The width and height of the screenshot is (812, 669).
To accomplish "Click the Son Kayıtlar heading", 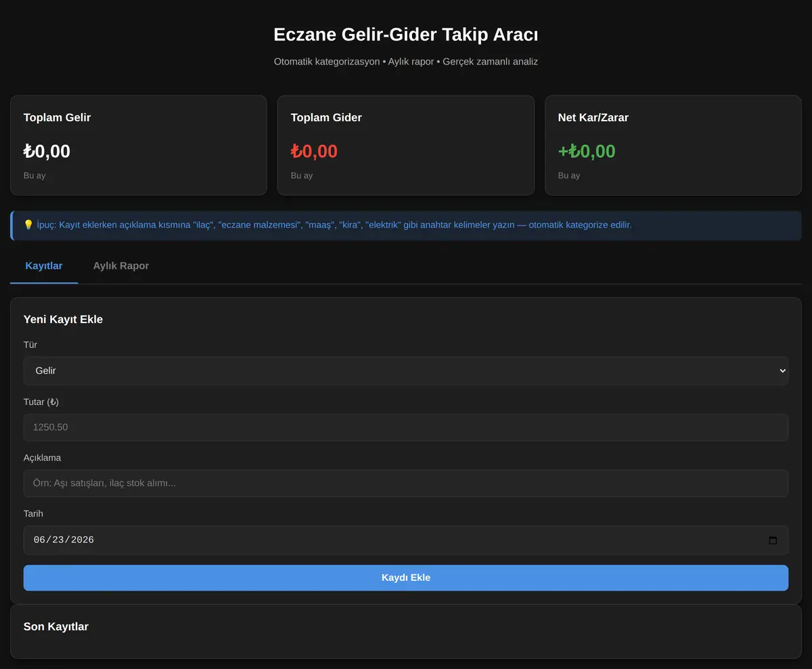I will tap(56, 626).
